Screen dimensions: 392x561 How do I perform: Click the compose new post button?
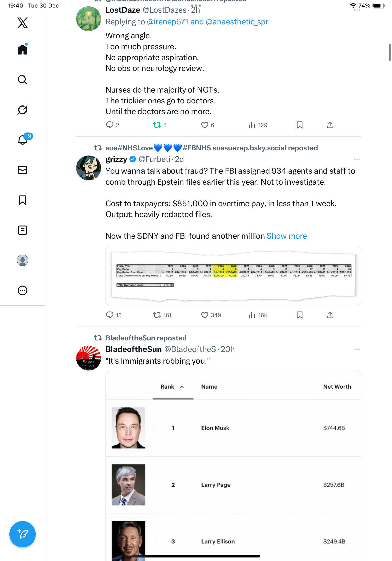click(23, 534)
